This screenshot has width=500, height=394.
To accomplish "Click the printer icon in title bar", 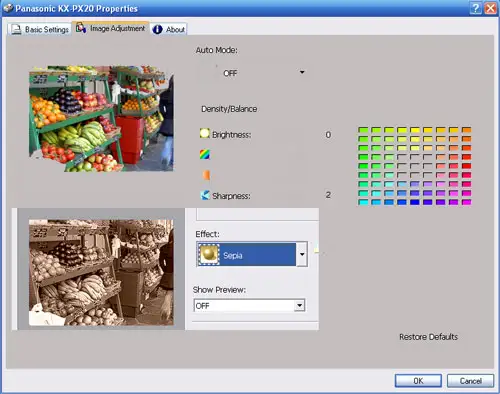I will [x=8, y=8].
